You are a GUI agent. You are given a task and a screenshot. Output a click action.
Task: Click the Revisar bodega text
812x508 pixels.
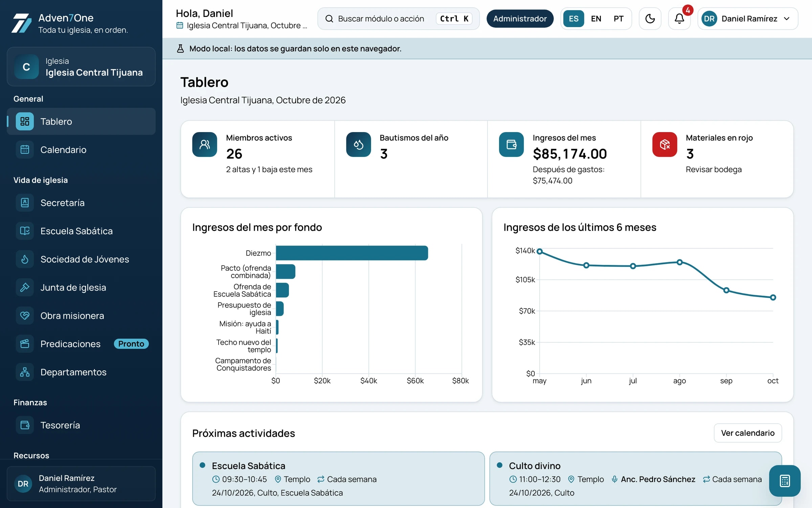click(x=714, y=169)
